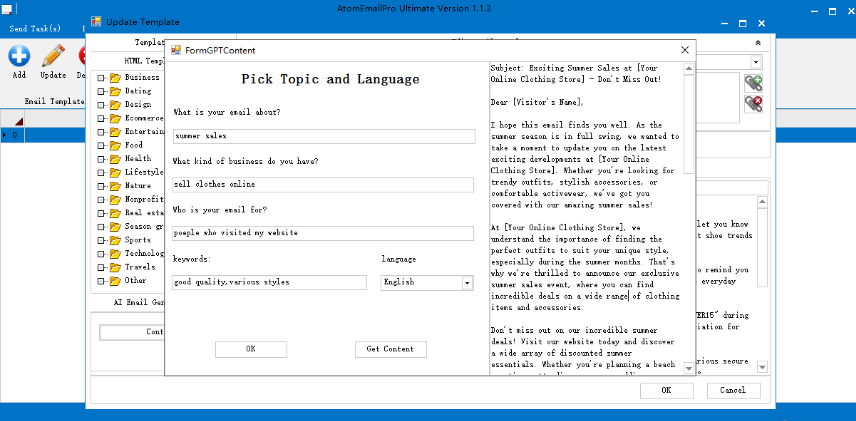Click the Other folder icon

(115, 281)
